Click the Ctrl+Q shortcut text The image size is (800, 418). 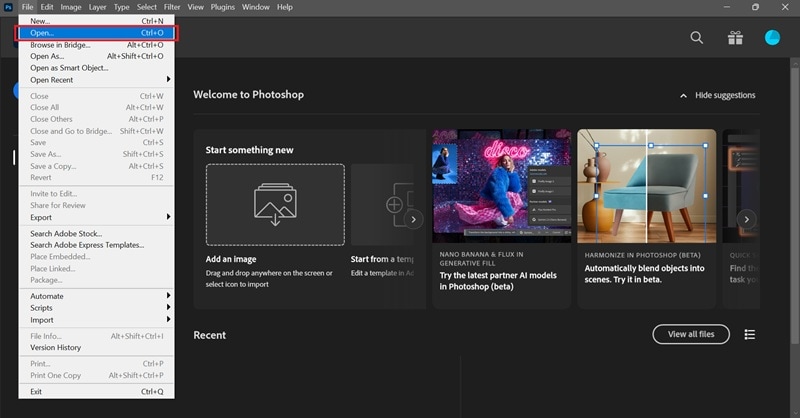click(152, 391)
